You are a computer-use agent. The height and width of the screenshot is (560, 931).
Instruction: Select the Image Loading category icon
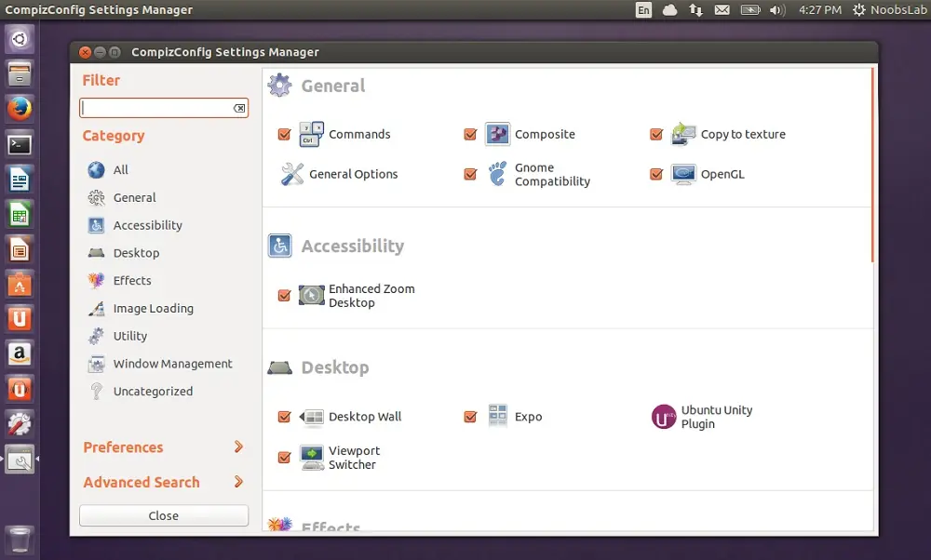tap(96, 308)
